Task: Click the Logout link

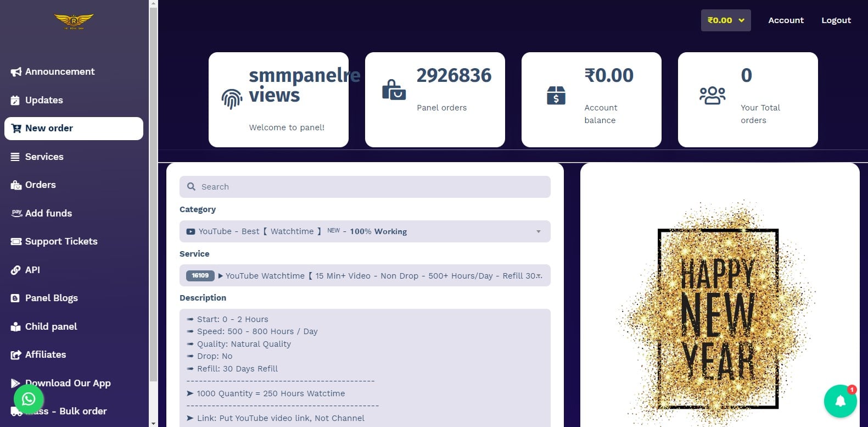Action: [836, 20]
